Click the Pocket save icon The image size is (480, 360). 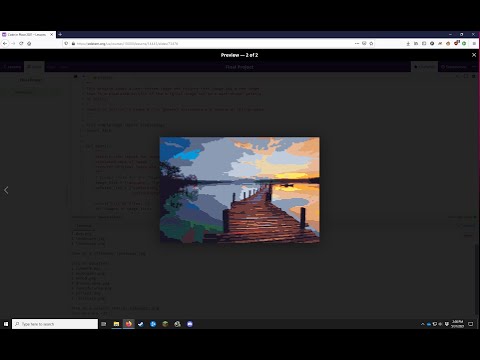pos(364,43)
